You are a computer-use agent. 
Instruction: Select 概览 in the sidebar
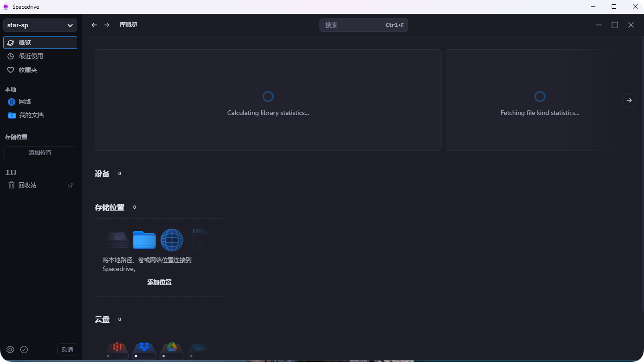point(40,42)
